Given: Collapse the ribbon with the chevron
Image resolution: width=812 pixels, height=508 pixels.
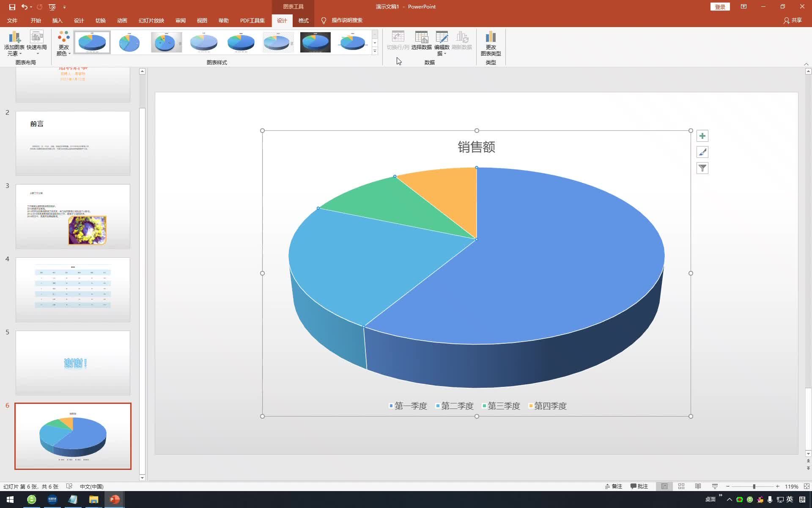Looking at the screenshot, I should click(x=806, y=64).
